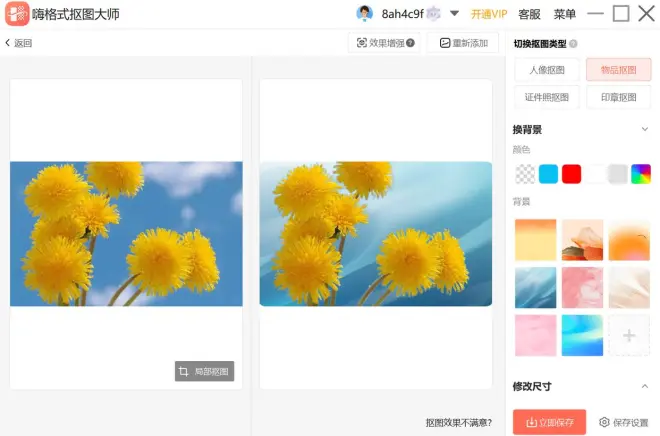
Task: Open the 菜单 menu
Action: tap(565, 14)
